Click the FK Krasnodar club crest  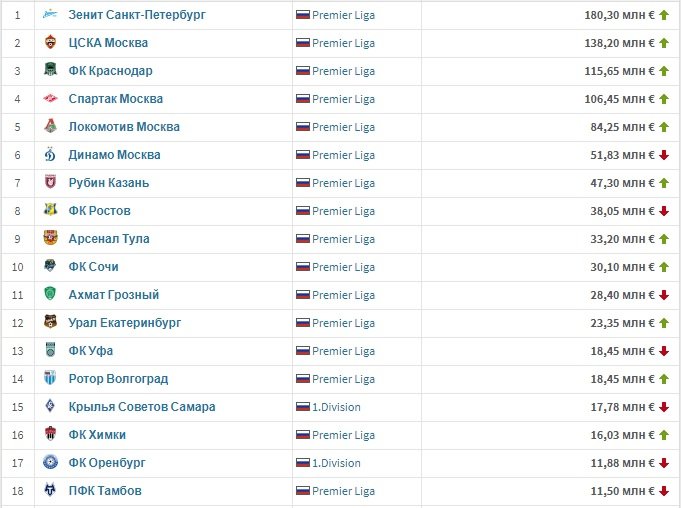[x=50, y=71]
